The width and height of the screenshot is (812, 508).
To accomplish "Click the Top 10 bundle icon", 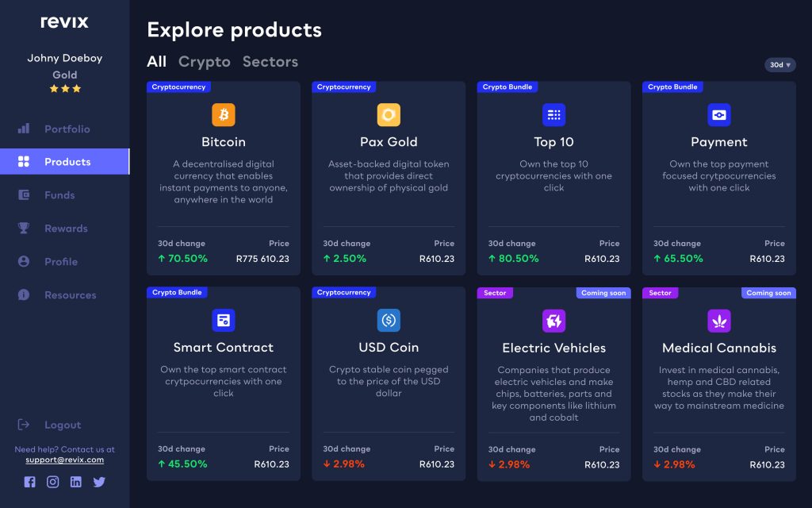I will pos(553,115).
